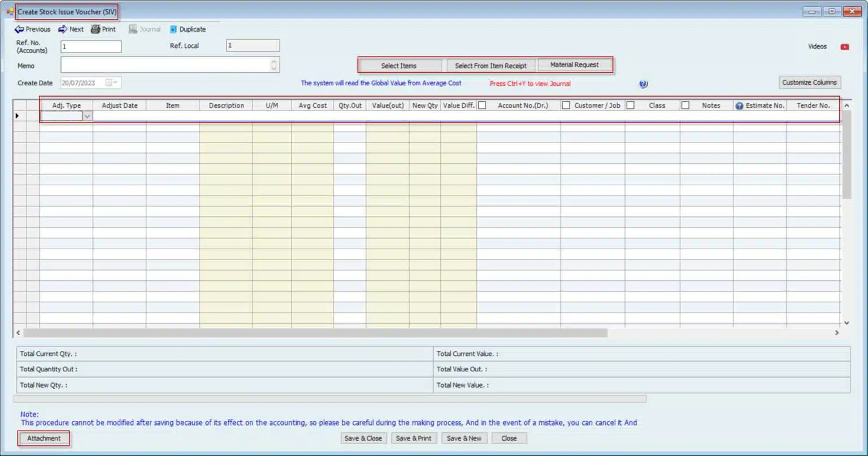Click Select From Item Receipt button

click(491, 66)
